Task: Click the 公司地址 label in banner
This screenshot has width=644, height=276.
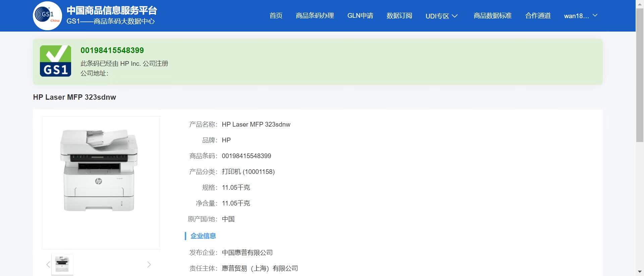Action: [94, 73]
